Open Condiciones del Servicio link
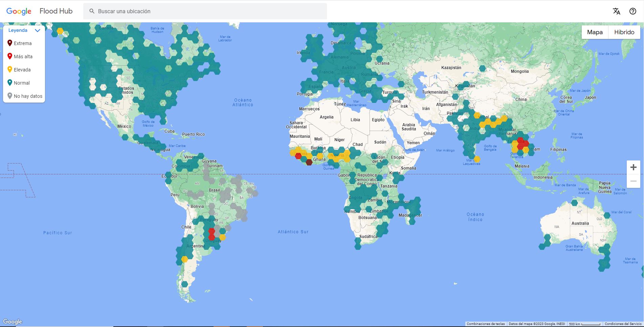 [x=623, y=324]
